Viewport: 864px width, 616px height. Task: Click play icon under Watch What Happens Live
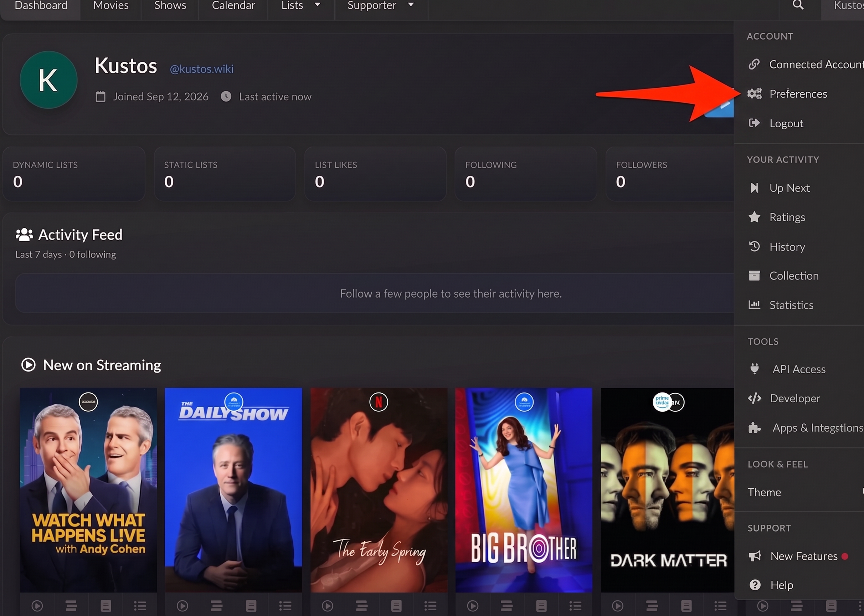coord(37,606)
